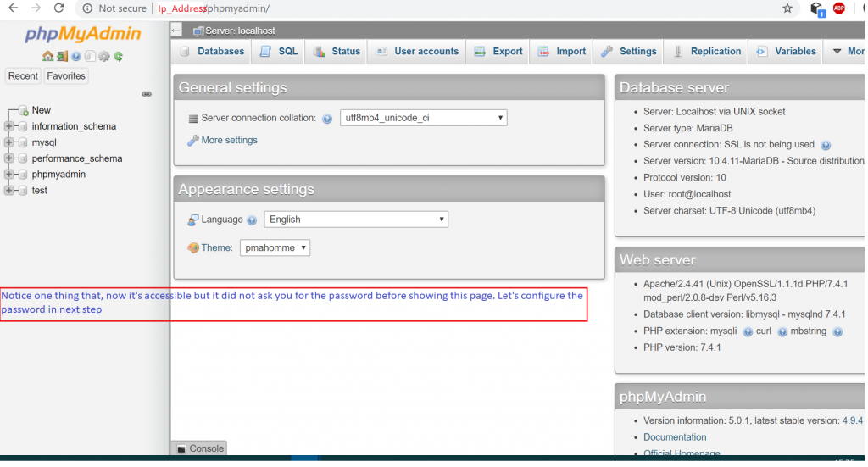868x467 pixels.
Task: Click the AdBlock Plus extension icon
Action: pyautogui.click(x=839, y=8)
